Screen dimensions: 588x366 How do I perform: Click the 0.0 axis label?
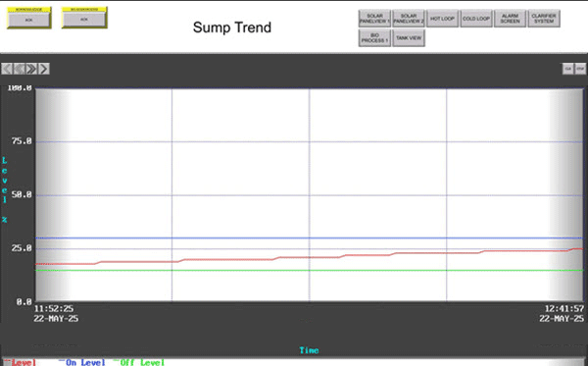pos(24,301)
